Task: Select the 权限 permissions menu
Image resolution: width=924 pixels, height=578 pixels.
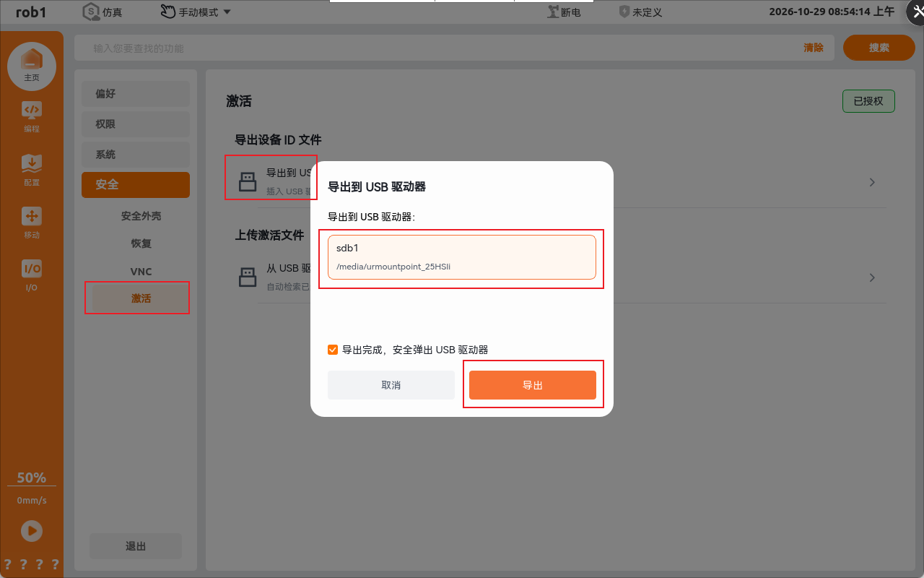Action: (x=136, y=124)
